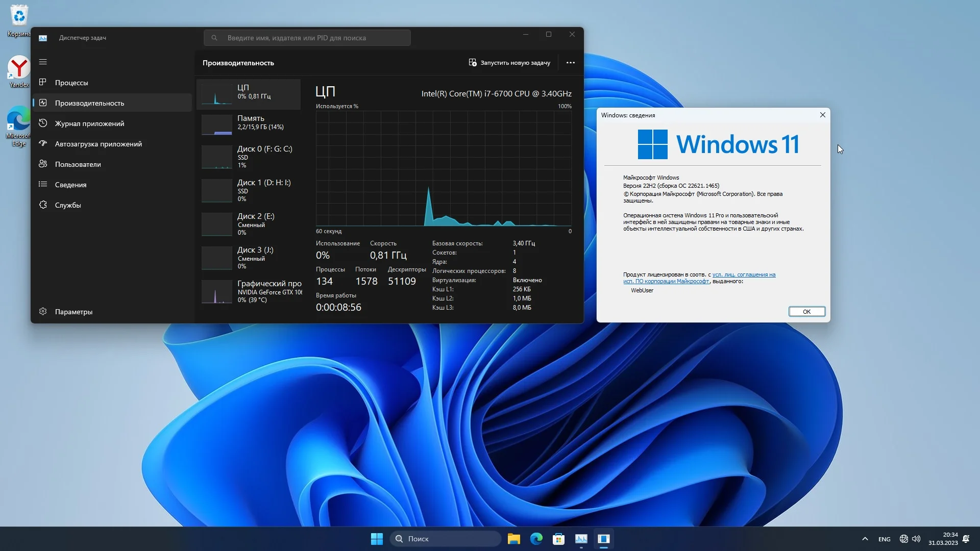Expand the three-dots more options menu
The width and height of the screenshot is (980, 551).
click(571, 63)
